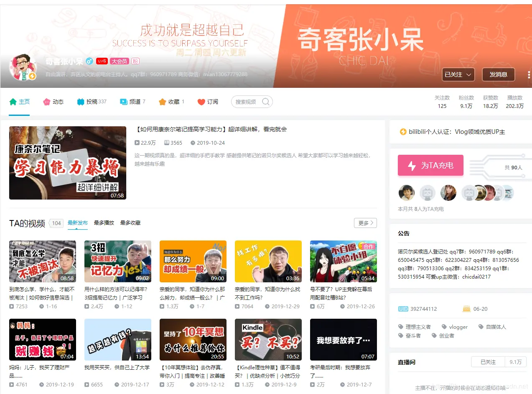Click the blue UID badge icon
Viewport: 532px width, 394px height.
click(x=403, y=309)
